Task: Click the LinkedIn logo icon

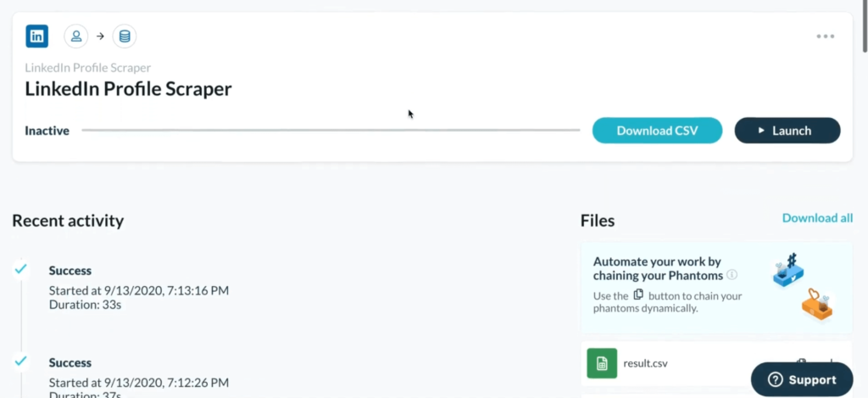Action: (37, 36)
